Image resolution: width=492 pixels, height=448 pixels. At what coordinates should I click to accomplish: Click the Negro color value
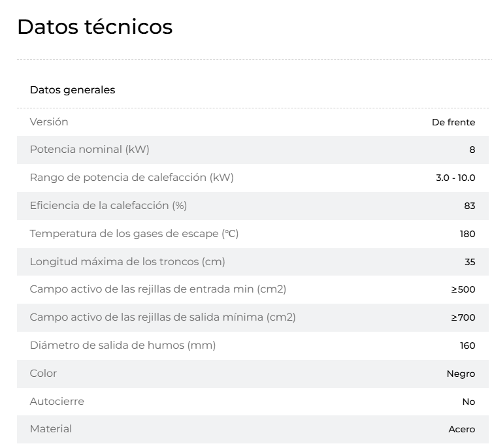(461, 374)
